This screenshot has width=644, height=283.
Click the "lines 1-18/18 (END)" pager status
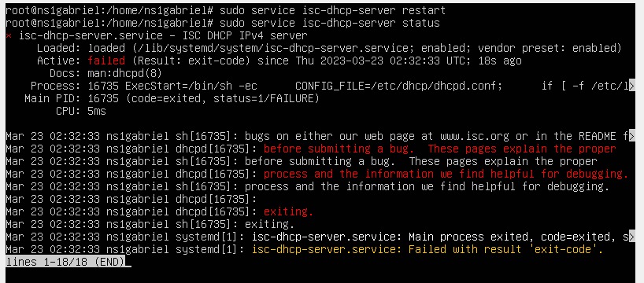[65, 262]
